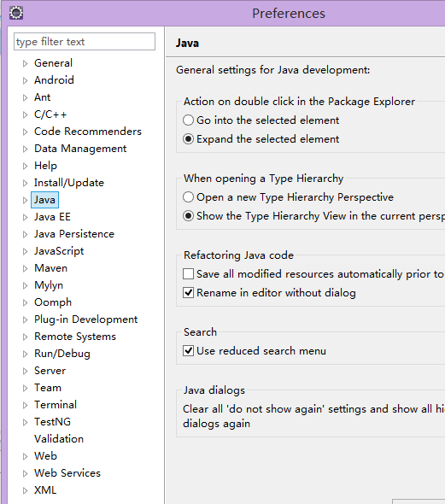Select Install/Update category
The width and height of the screenshot is (445, 504).
point(69,183)
